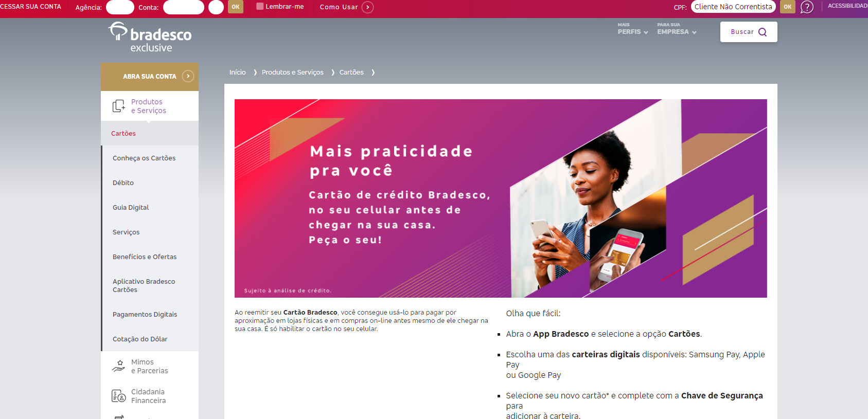Open Pagamentos Digitais menu item
The height and width of the screenshot is (419, 868).
coord(145,314)
